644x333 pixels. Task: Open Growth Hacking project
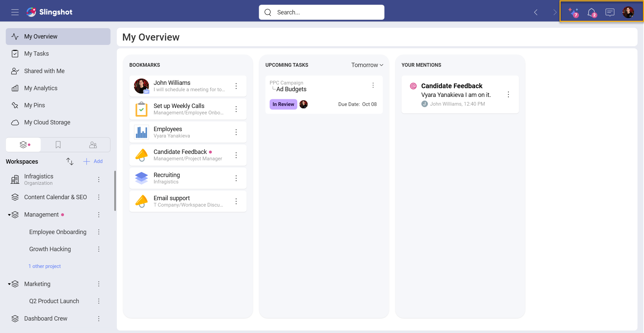(50, 249)
